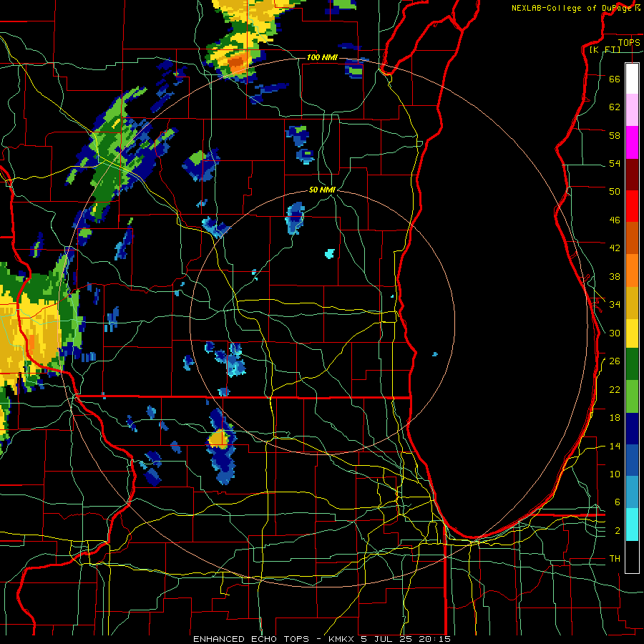
Task: Click the 54 scale label
Action: click(615, 163)
